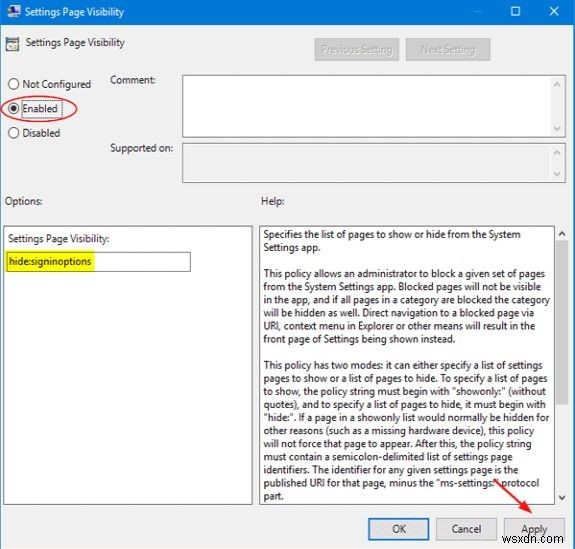Screen dimensions: 575x549
Task: Click the Cancel button
Action: click(x=466, y=529)
